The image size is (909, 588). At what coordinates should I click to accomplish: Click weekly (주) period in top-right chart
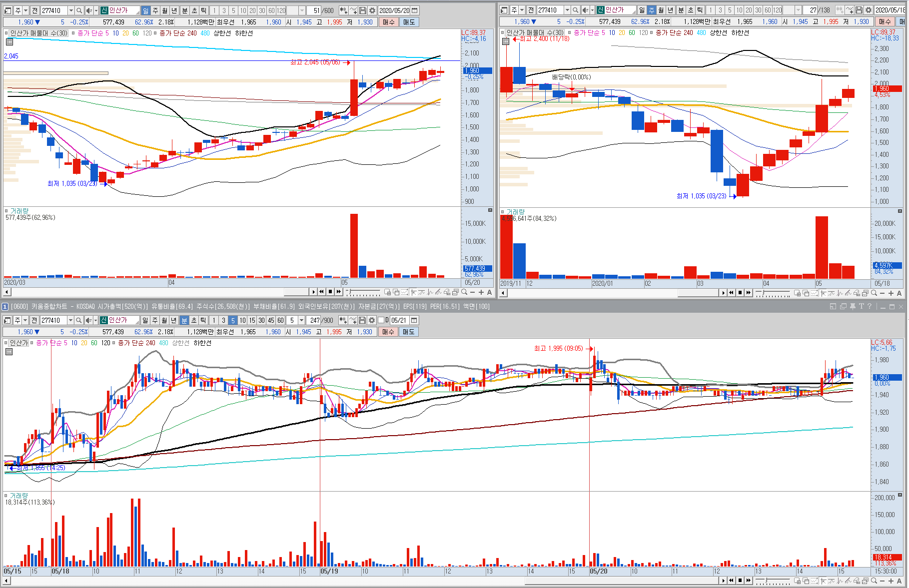click(x=651, y=10)
